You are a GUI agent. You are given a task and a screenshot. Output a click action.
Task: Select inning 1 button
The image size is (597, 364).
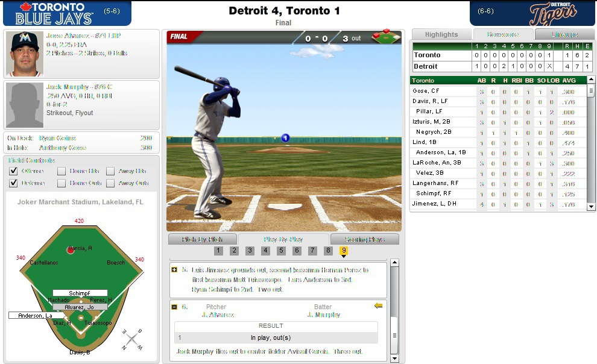(x=218, y=250)
